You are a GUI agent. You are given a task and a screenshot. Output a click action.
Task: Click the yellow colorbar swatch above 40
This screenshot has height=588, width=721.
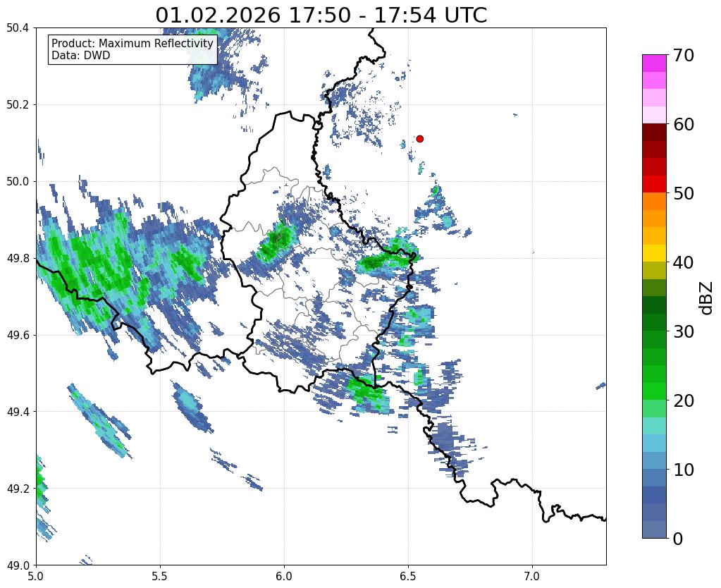654,253
